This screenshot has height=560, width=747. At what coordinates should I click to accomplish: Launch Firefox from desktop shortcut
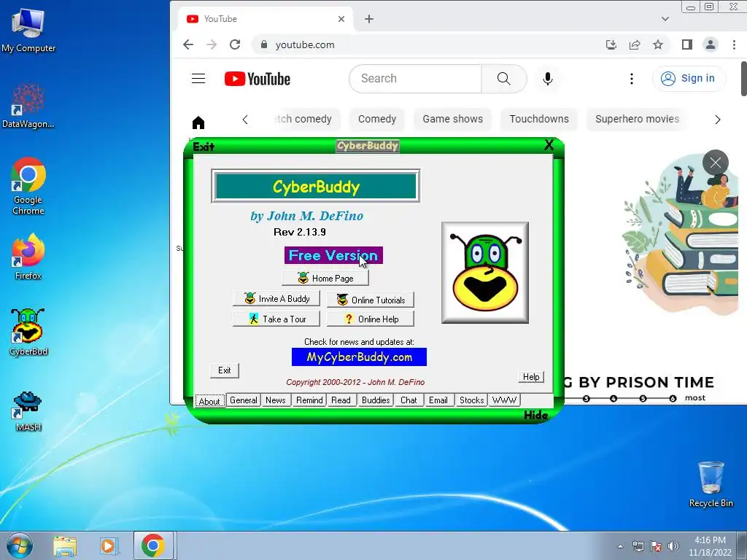pyautogui.click(x=28, y=256)
